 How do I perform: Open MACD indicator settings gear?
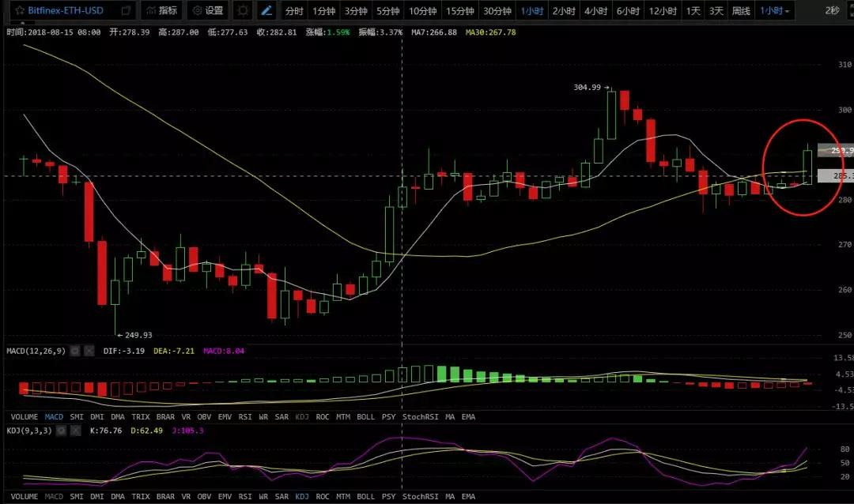click(x=74, y=351)
